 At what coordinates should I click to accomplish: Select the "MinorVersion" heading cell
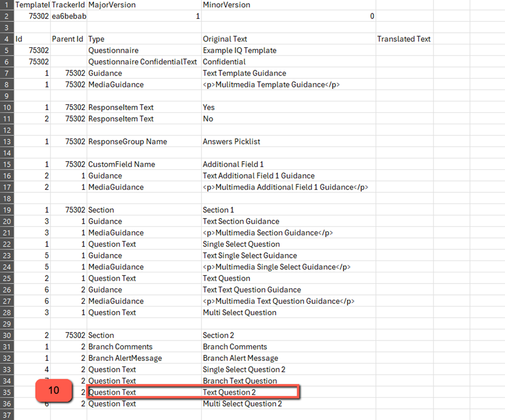click(x=226, y=5)
